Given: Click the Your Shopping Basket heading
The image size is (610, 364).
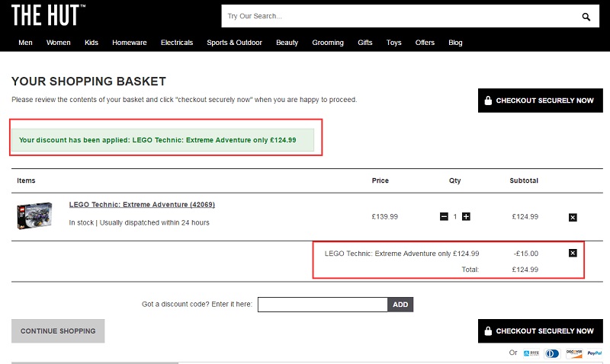Looking at the screenshot, I should click(88, 81).
